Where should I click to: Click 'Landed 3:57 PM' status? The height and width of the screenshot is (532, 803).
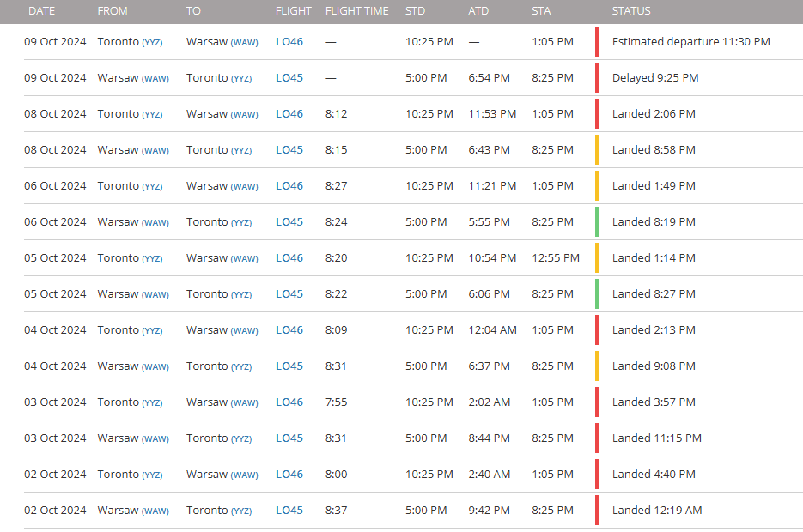pyautogui.click(x=654, y=402)
